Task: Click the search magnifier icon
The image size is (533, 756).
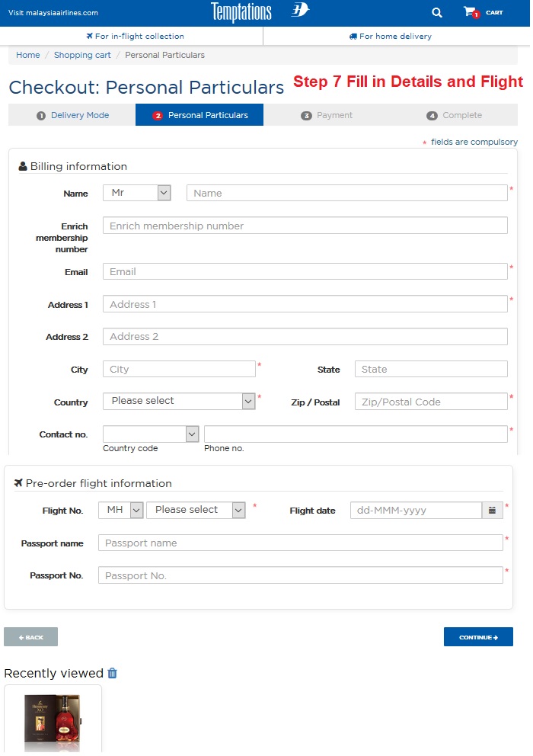Action: [436, 12]
